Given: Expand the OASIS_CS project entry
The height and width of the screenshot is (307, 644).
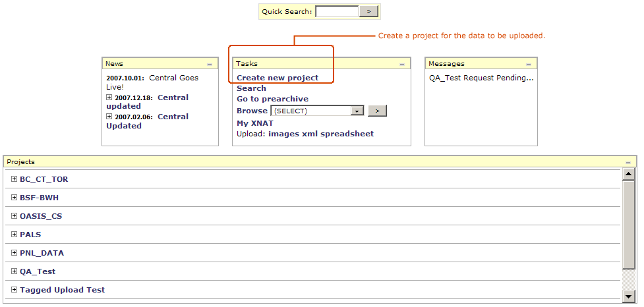Looking at the screenshot, I should pos(14,216).
